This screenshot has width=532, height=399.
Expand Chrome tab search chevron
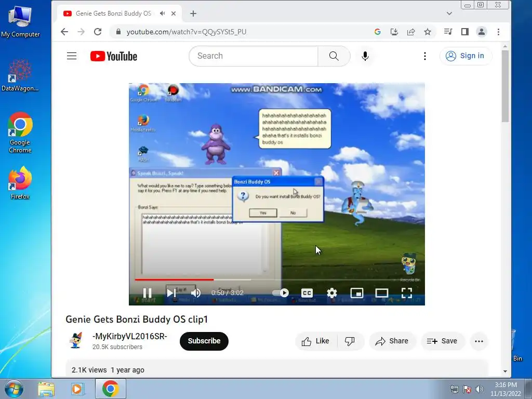tap(449, 14)
